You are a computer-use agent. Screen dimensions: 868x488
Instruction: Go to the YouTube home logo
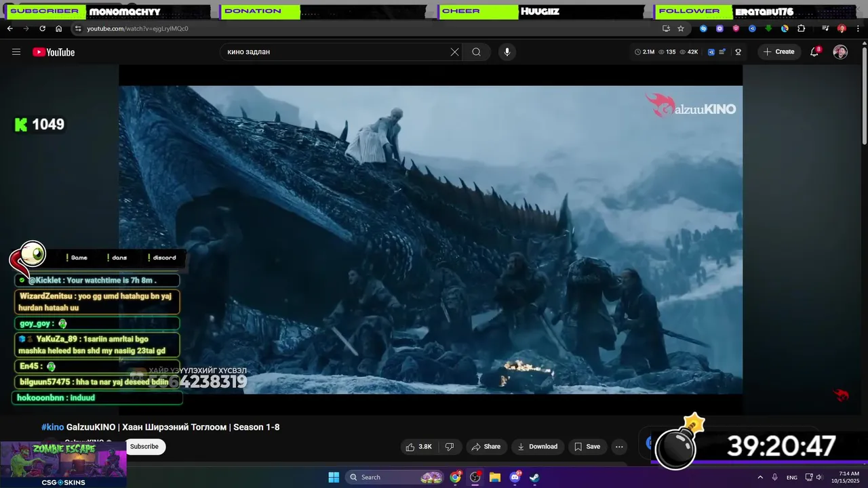pyautogui.click(x=54, y=52)
